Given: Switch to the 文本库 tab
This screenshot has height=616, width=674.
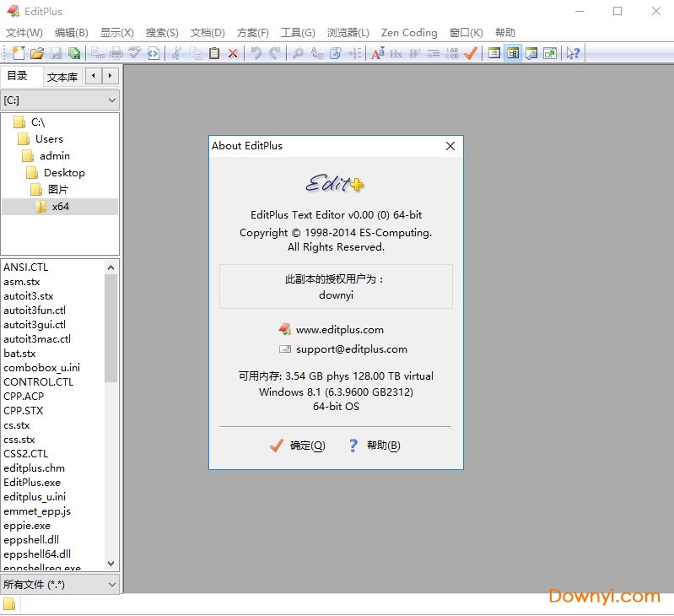Looking at the screenshot, I should 62,77.
